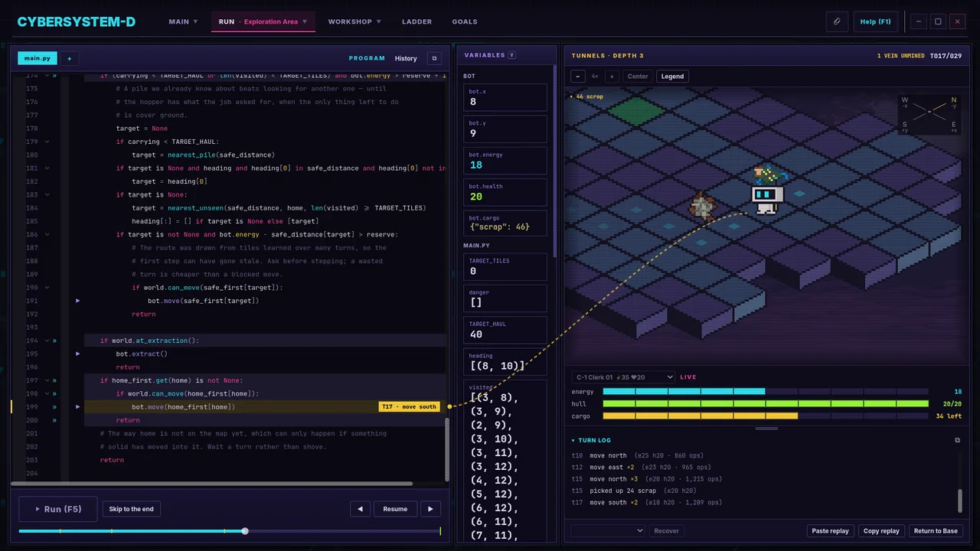Click the executed-line chevron on line 200

coord(54,420)
